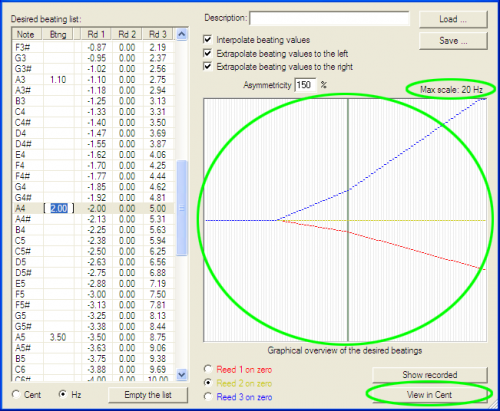Viewport: 500px width, 411px height.
Task: Select the Cent radio button
Action: [16, 395]
